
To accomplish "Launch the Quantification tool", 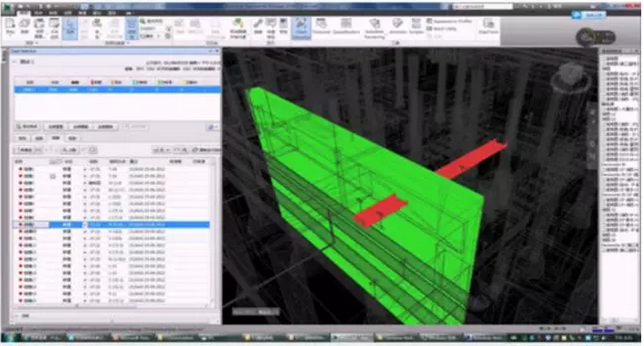I will point(346,26).
